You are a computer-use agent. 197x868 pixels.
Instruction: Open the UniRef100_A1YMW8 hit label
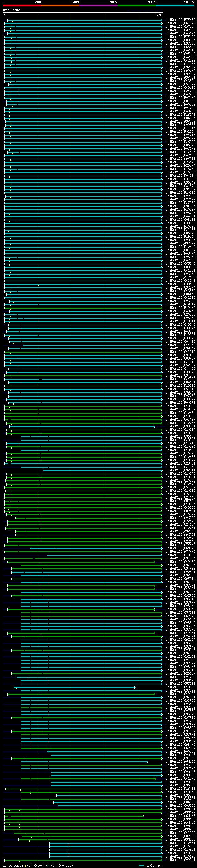tap(180, 345)
